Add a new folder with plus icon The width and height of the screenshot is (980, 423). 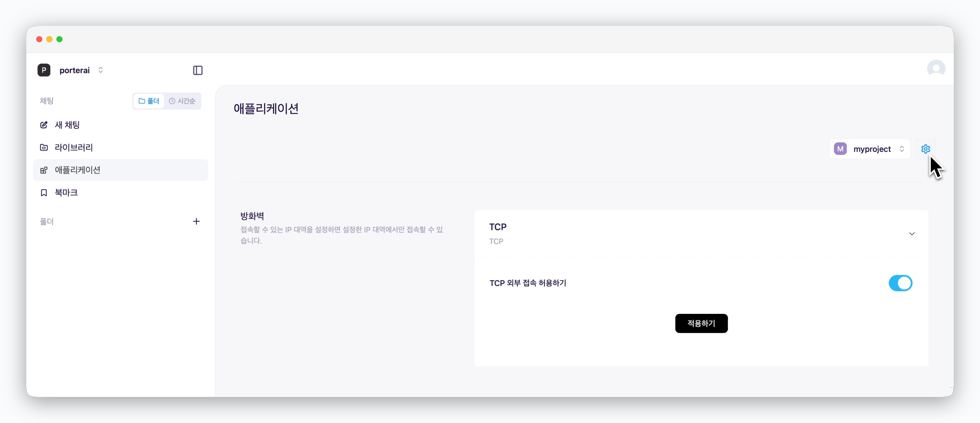(196, 221)
